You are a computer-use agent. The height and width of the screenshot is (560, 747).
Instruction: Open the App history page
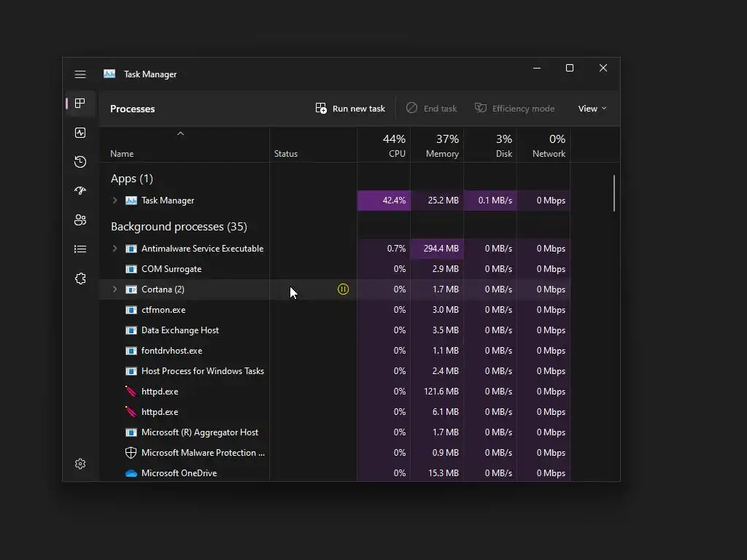click(x=80, y=162)
